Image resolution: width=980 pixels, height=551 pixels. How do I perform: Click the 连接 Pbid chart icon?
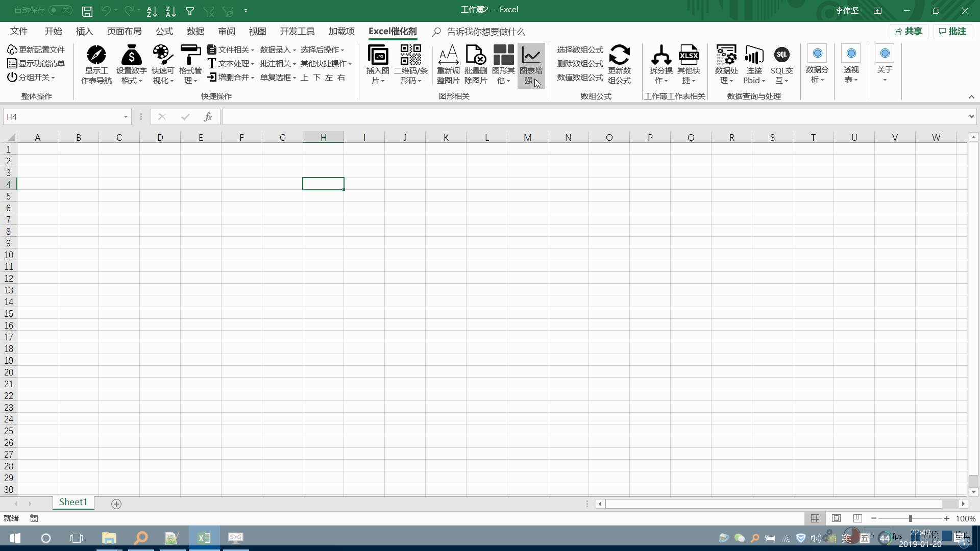[754, 55]
